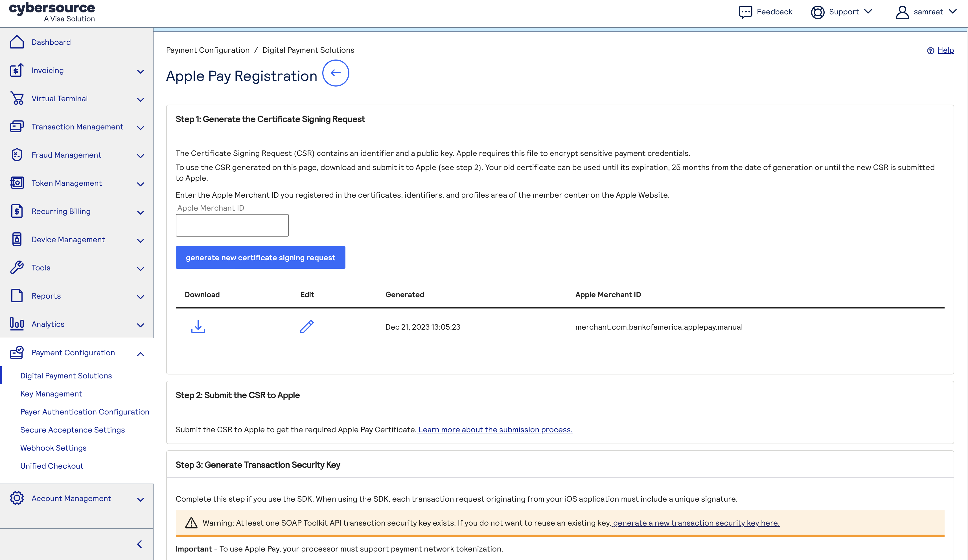Click the Apple Merchant ID input field
The height and width of the screenshot is (560, 968).
(x=232, y=225)
